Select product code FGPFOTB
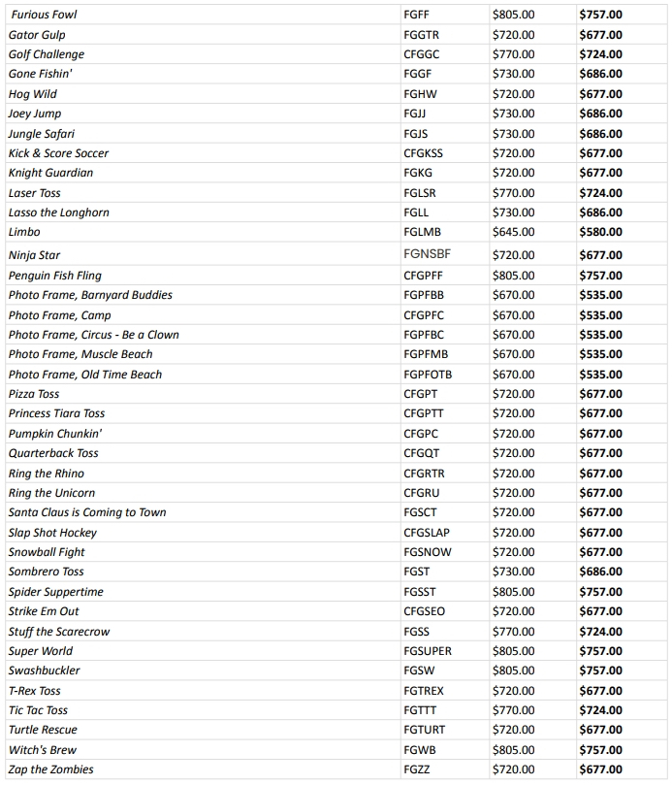Viewport: 672px width, 785px height. [428, 375]
